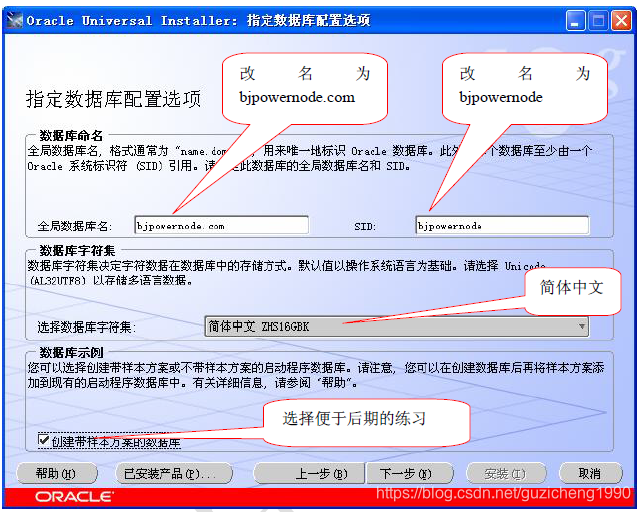The height and width of the screenshot is (512, 641).
Task: Close the Oracle Universal Installer window
Action: tap(621, 20)
